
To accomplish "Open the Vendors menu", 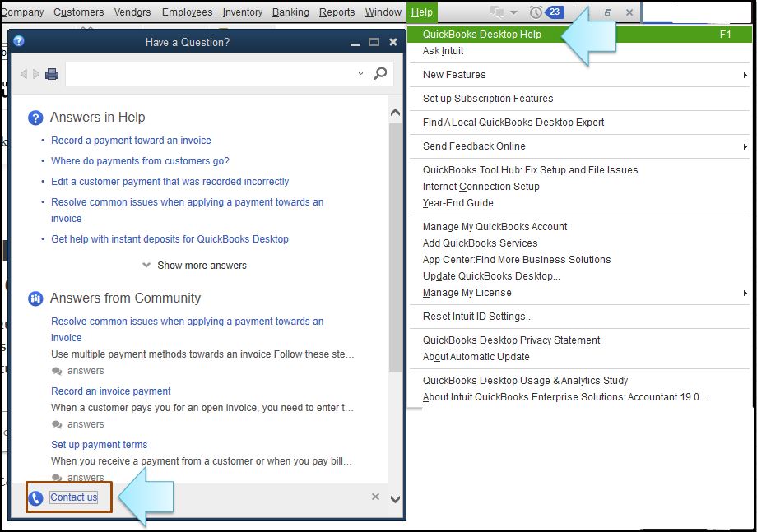I will click(x=132, y=12).
